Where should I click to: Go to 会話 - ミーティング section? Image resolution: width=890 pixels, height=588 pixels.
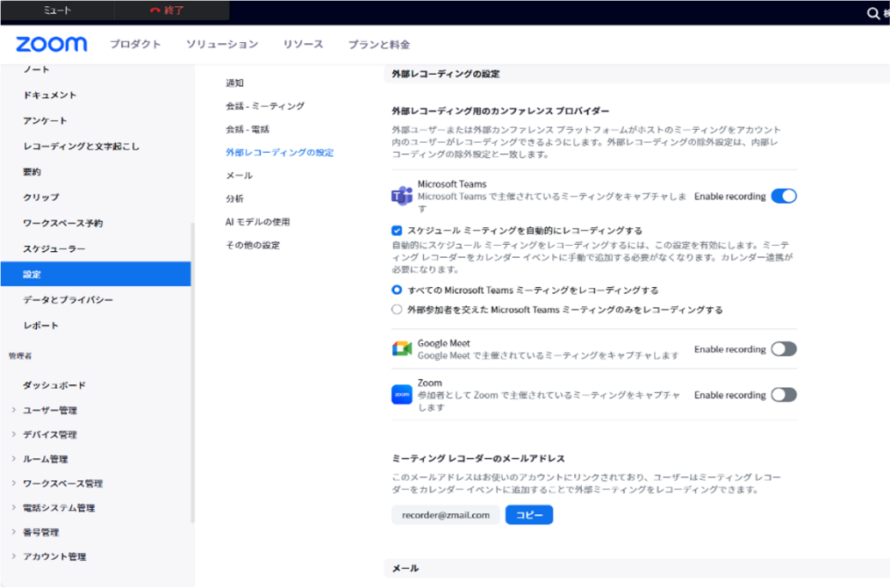(264, 106)
